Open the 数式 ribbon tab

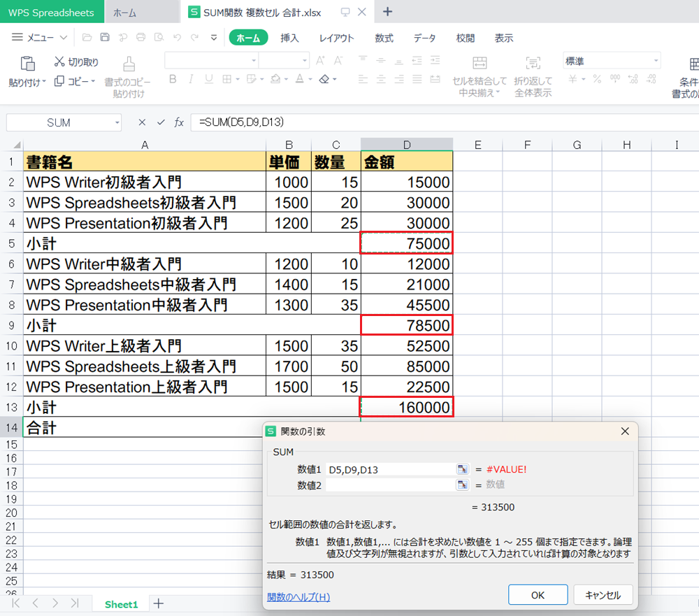coord(384,38)
